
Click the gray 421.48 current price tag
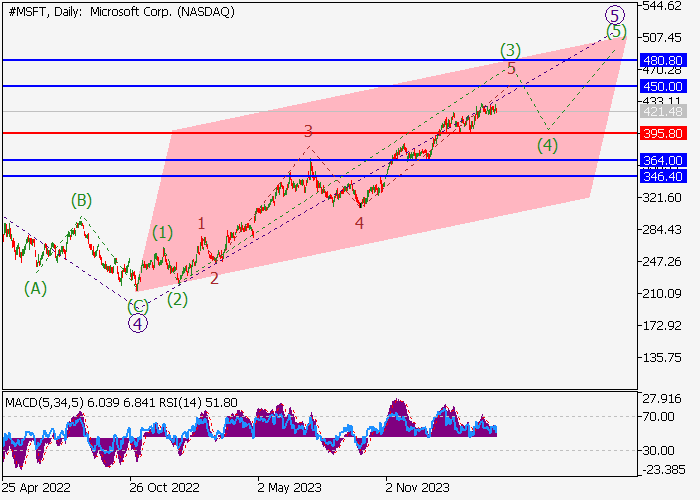(x=662, y=112)
